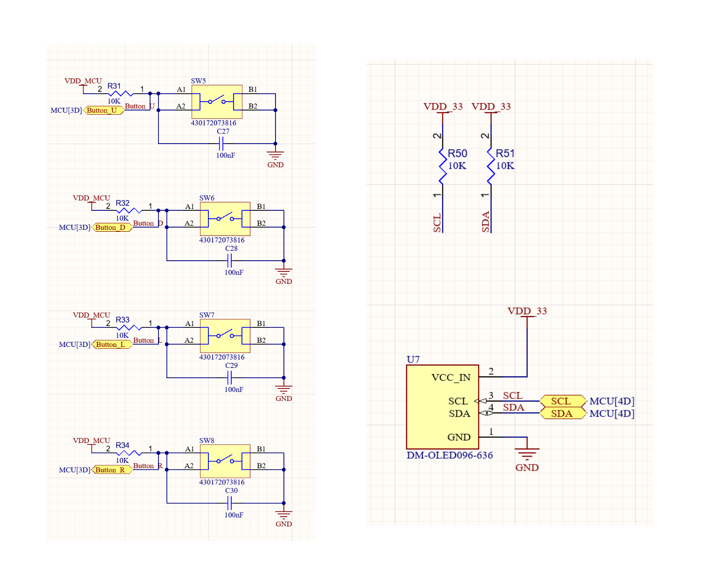
Task: Select the Button_D port
Action: [x=112, y=228]
